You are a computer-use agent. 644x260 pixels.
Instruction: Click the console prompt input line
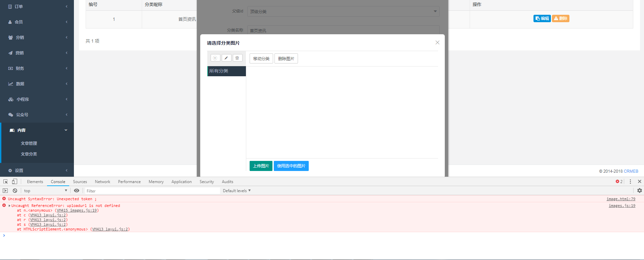(x=323, y=235)
